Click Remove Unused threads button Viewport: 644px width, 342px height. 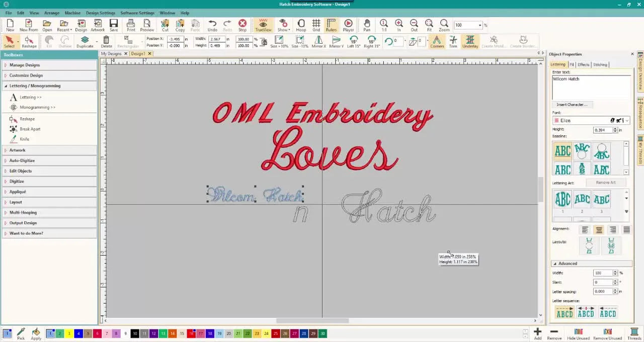(607, 332)
